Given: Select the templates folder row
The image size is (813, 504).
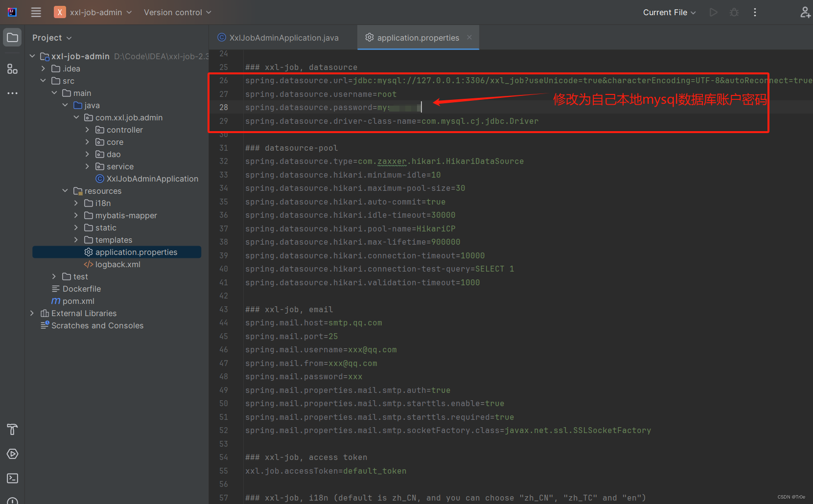Looking at the screenshot, I should tap(117, 240).
